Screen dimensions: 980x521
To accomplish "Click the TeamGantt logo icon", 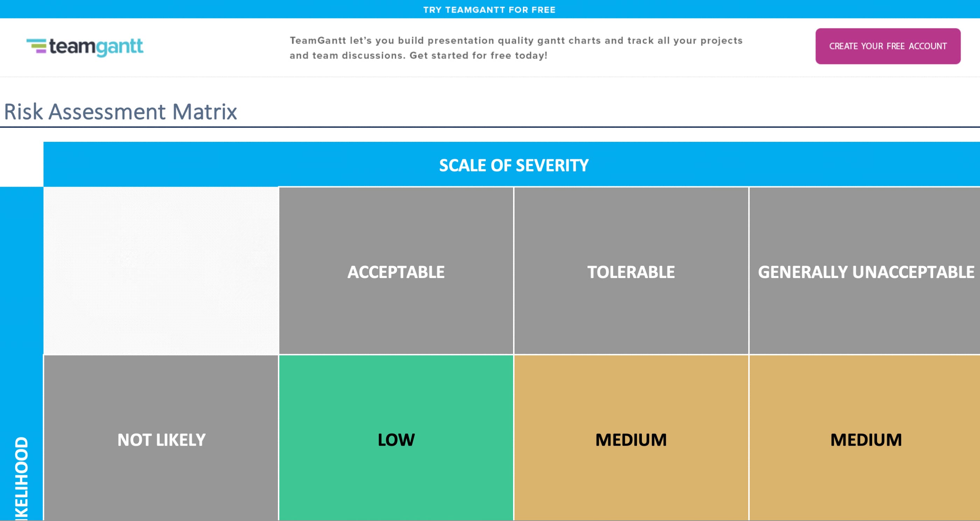I will (36, 46).
